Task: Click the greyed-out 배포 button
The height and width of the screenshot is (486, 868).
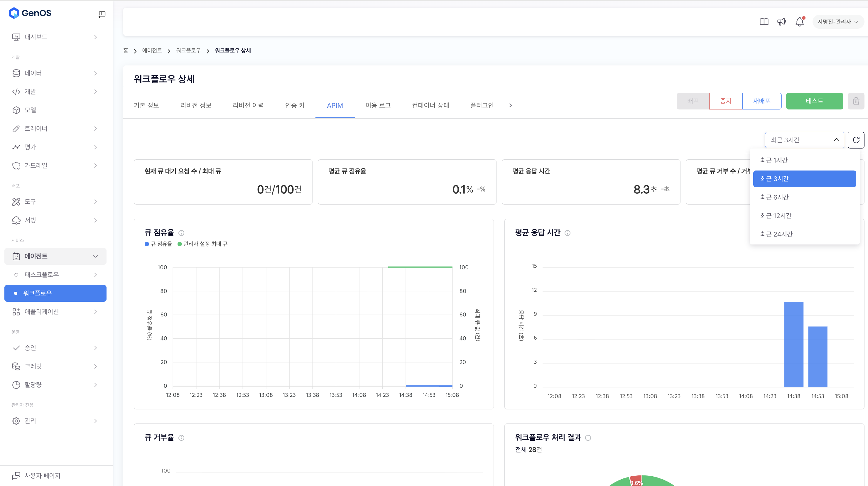Action: [x=693, y=101]
